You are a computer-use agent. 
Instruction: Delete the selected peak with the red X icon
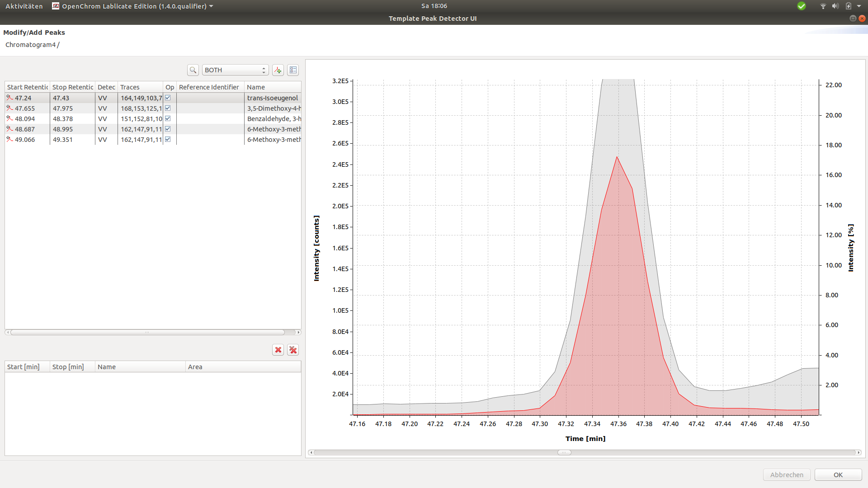point(278,350)
